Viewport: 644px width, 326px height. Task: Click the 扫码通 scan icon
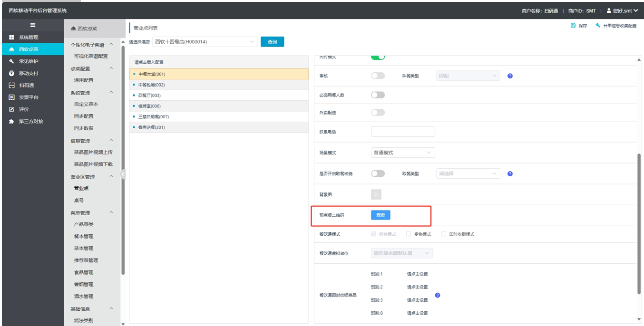11,86
